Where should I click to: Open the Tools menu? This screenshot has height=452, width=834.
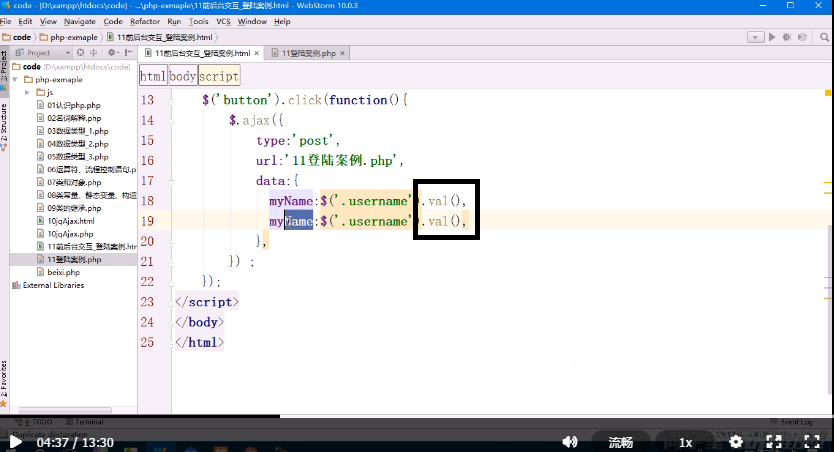click(x=198, y=21)
